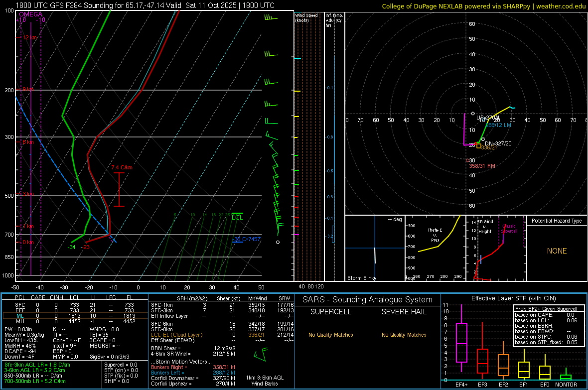Click the PW = 0.03in value

coord(18,329)
